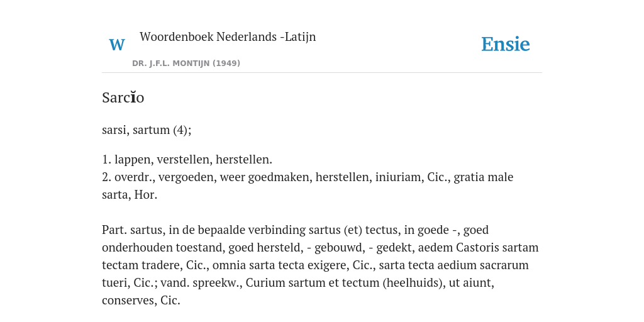Click 'onderhouden toestand' phrase

(163, 248)
